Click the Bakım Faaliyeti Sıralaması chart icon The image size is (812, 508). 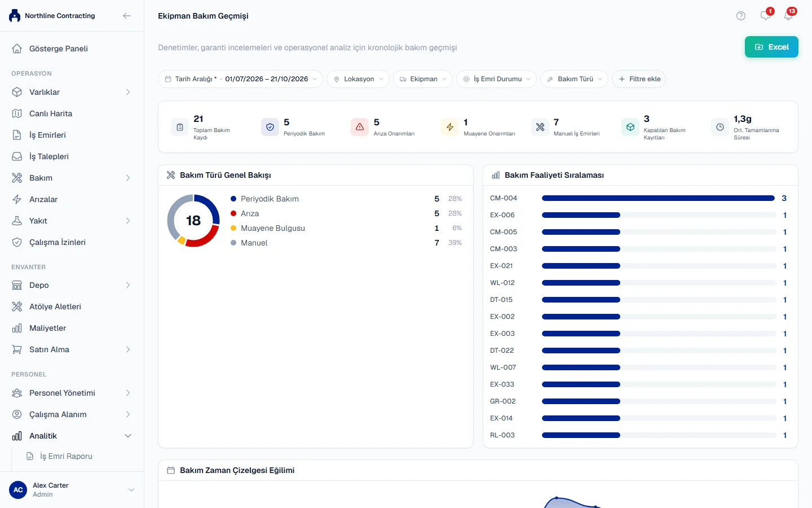[496, 176]
